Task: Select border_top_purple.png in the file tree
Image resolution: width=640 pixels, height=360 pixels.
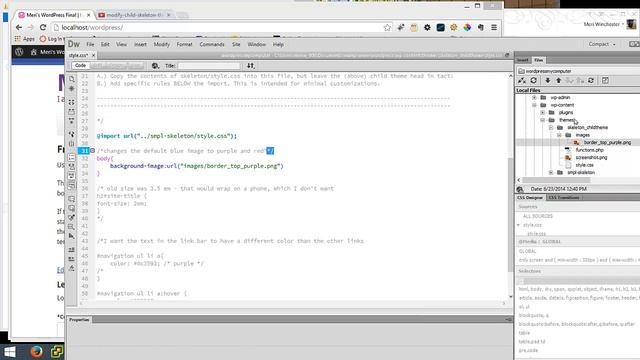Action: [607, 142]
